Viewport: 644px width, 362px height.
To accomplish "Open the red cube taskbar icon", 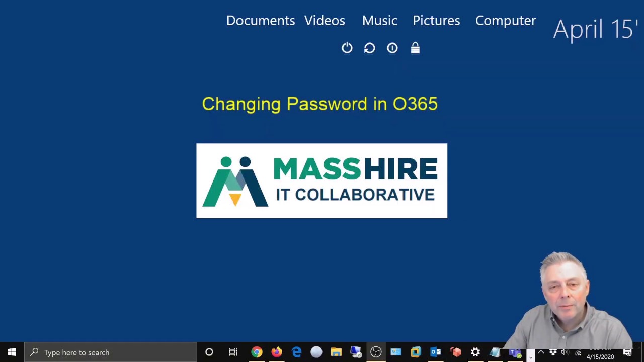I will 455,352.
